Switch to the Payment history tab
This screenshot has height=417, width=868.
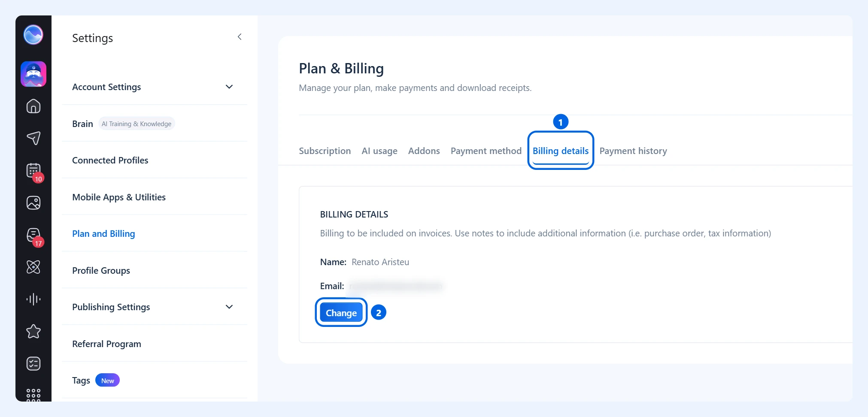[633, 151]
